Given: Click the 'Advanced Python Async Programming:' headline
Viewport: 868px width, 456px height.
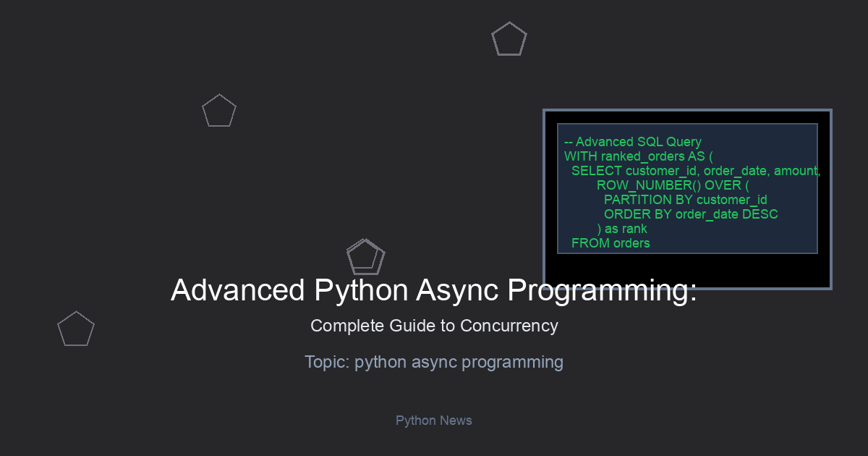Looking at the screenshot, I should coord(434,290).
